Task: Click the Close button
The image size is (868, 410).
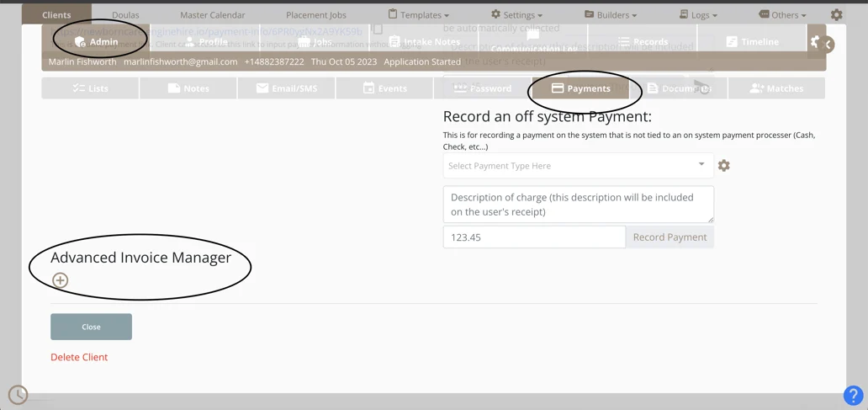Action: click(92, 327)
